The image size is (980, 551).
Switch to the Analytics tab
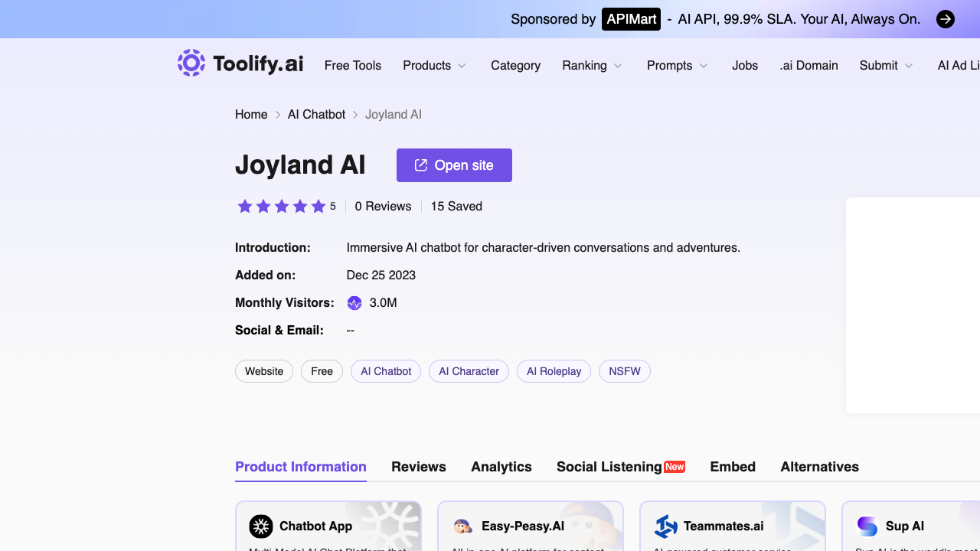click(501, 467)
